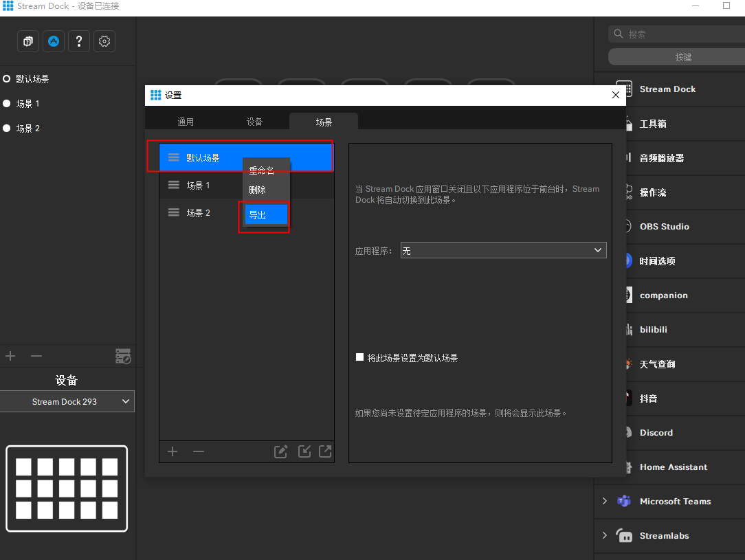
Task: Close the 设置 dialog
Action: point(615,95)
